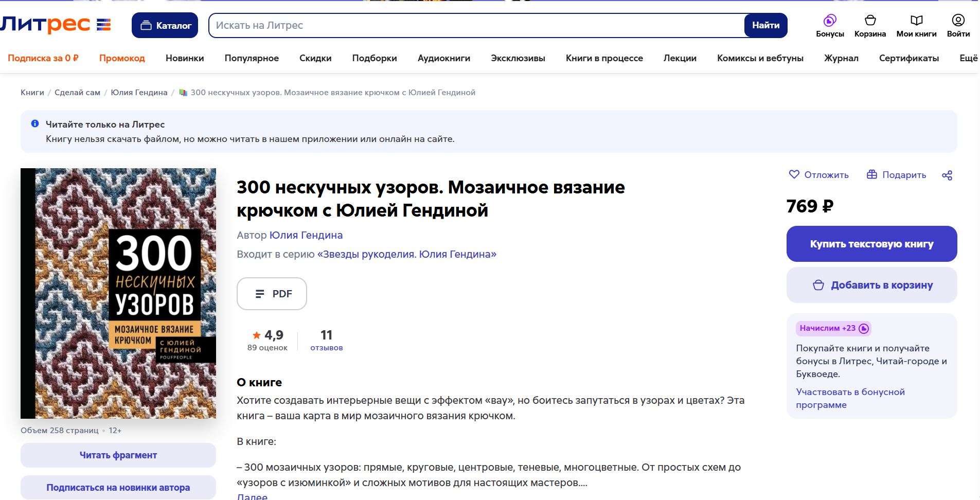980x500 pixels.
Task: Click the 4,9 star rating
Action: pyautogui.click(x=268, y=336)
